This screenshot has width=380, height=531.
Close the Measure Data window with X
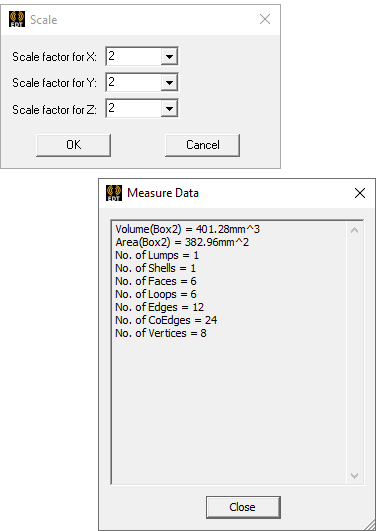360,193
